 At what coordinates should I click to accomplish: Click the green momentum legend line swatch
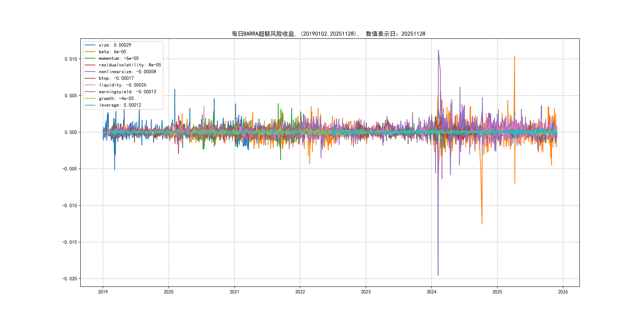tap(90, 58)
